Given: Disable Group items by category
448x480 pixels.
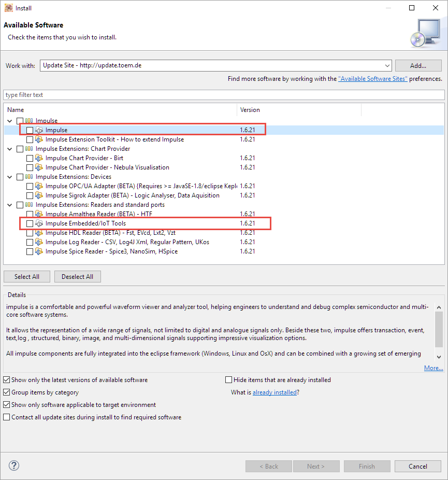Looking at the screenshot, I should point(7,392).
